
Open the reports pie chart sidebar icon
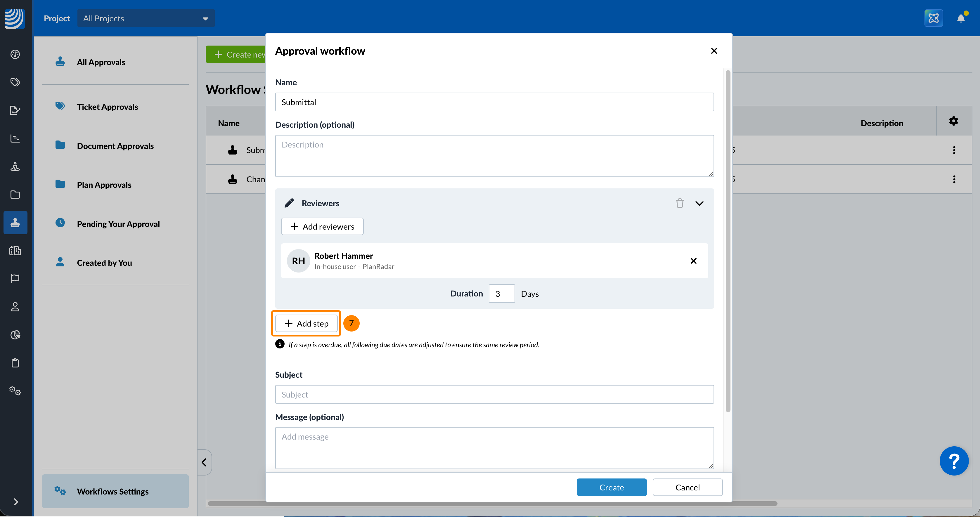(15, 335)
